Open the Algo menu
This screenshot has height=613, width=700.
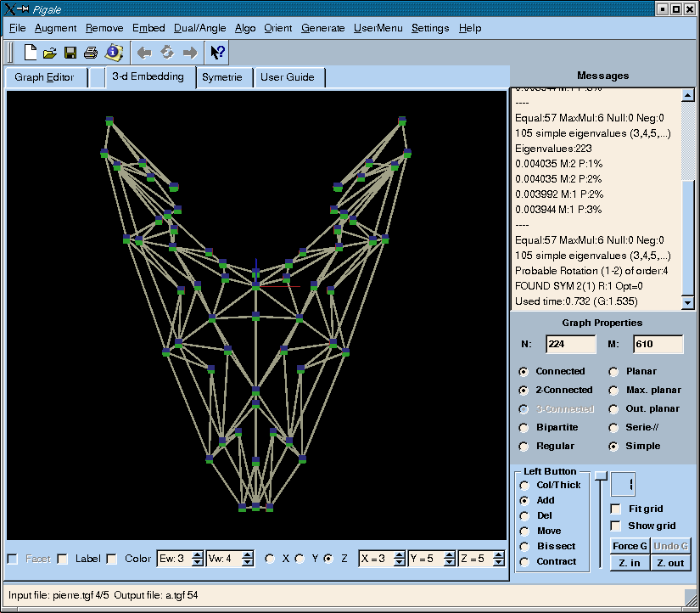point(245,28)
